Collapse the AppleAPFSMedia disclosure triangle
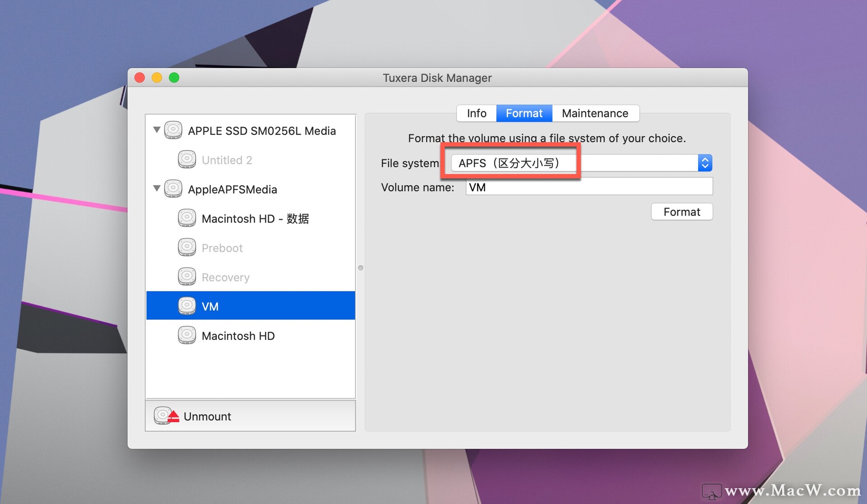The image size is (867, 504). [157, 188]
